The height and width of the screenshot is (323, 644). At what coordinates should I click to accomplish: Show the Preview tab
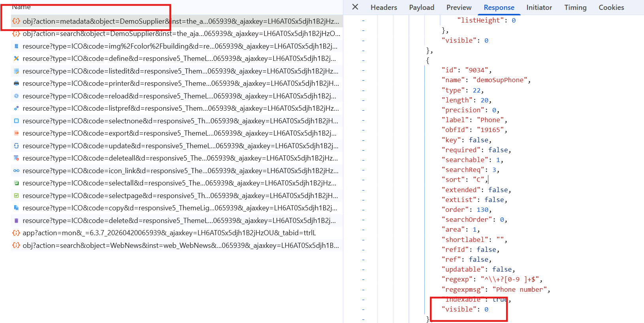tap(459, 8)
